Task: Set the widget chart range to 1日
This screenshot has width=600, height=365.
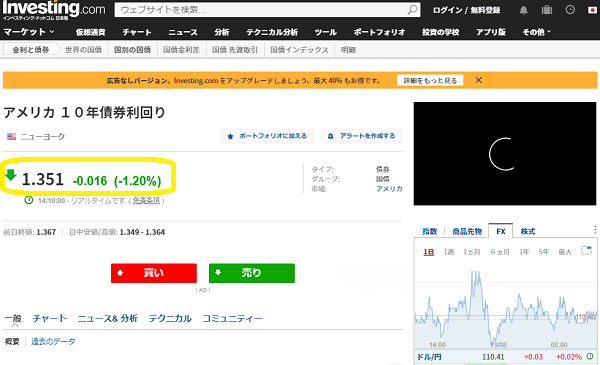Action: pos(429,252)
